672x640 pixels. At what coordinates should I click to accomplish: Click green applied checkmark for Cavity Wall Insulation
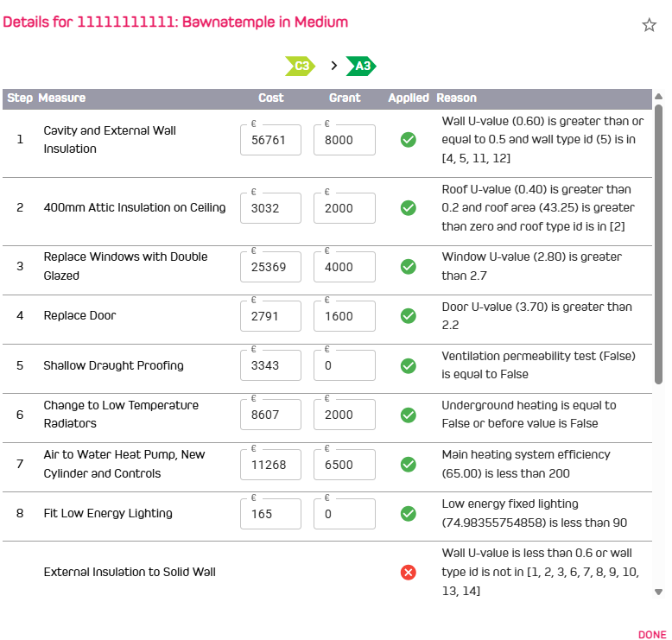click(408, 140)
